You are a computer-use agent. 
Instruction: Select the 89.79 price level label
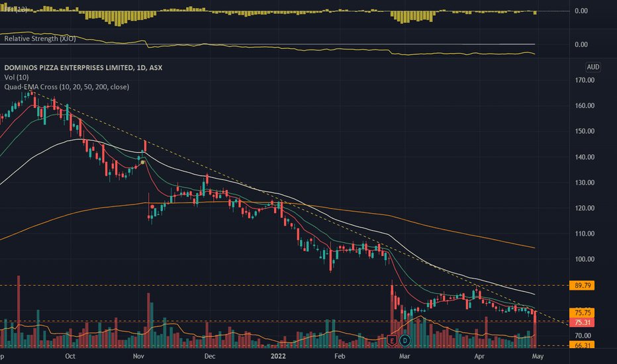(x=582, y=285)
